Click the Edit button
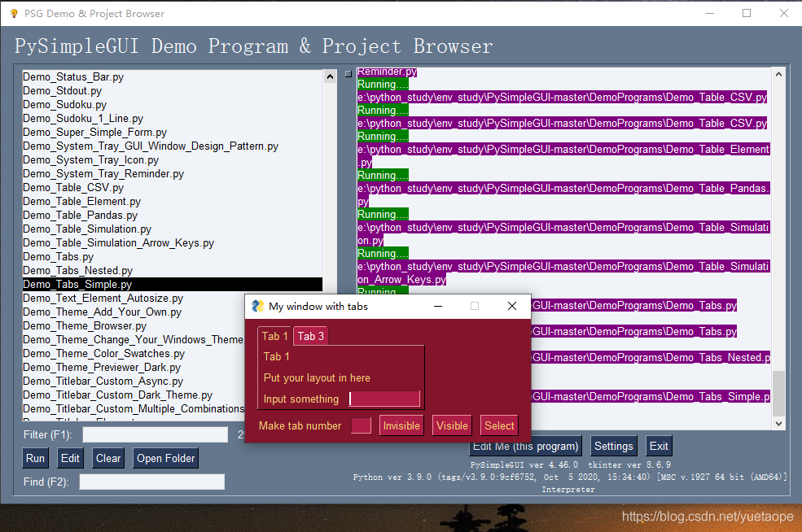This screenshot has height=532, width=802. tap(70, 459)
